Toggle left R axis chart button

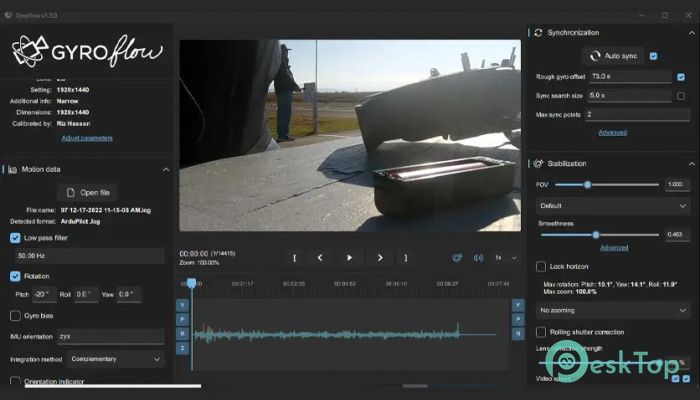point(183,333)
